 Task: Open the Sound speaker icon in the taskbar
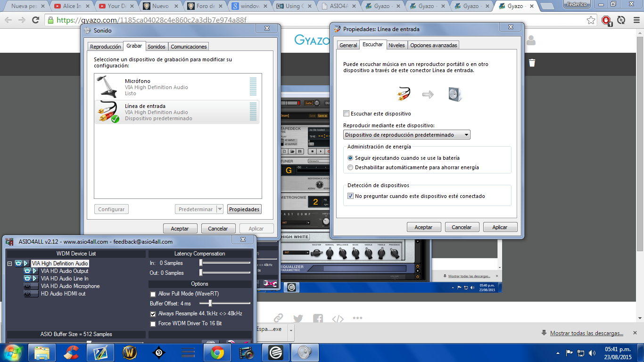coord(305,353)
